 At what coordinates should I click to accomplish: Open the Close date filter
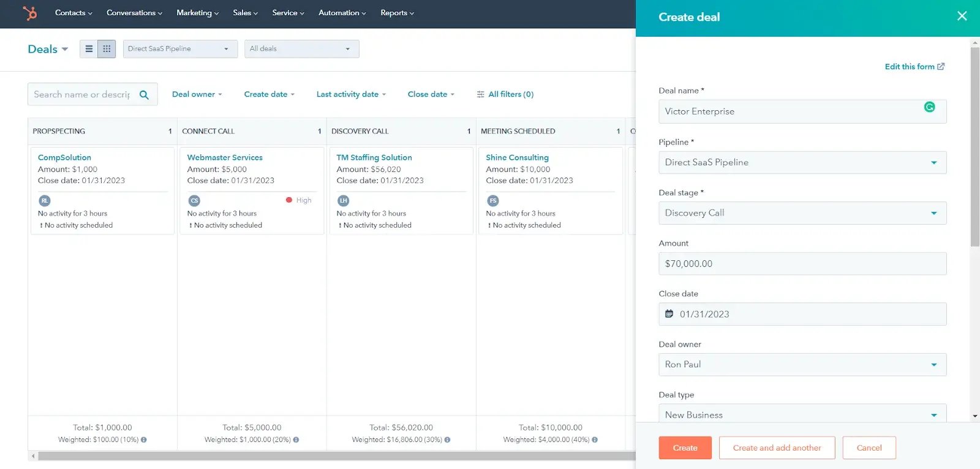point(431,94)
